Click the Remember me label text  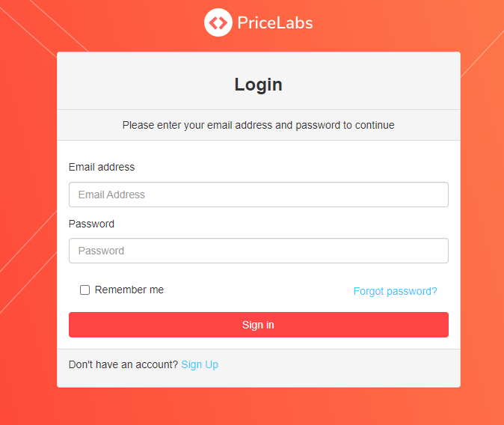pos(129,290)
